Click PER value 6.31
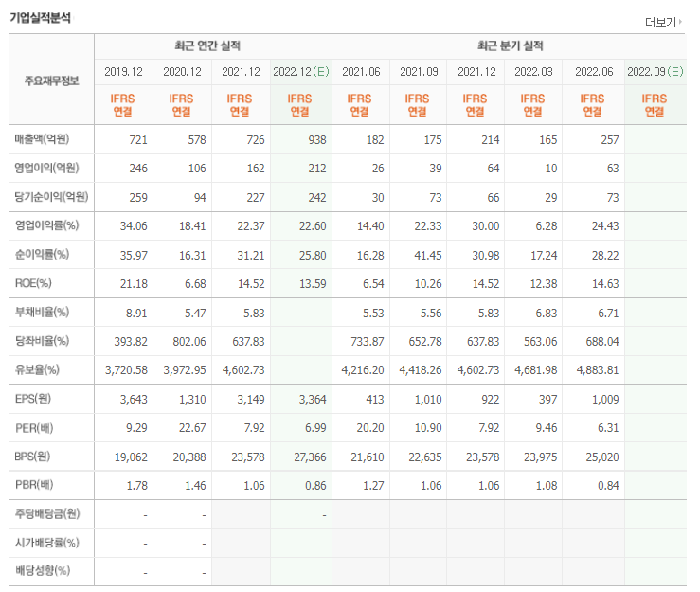Screen dimensions: 700x592 (608, 428)
